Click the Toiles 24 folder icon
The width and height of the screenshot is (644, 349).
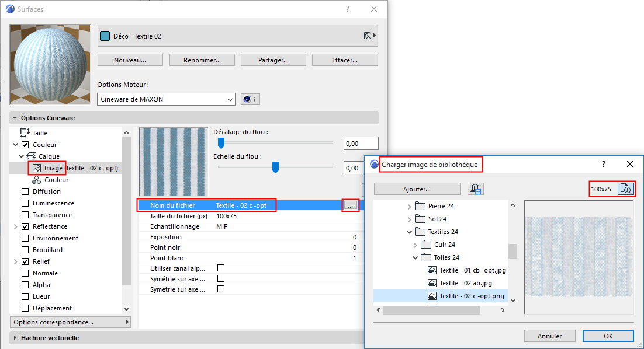[426, 257]
